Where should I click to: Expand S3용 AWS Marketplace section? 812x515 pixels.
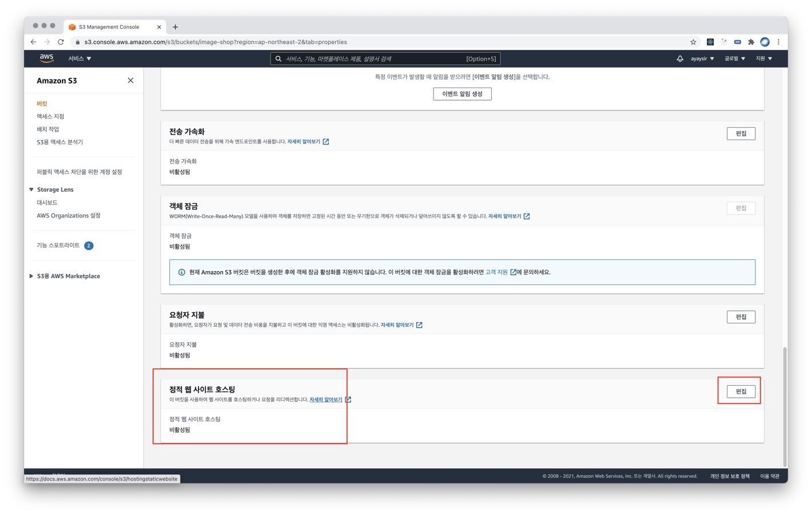coord(31,276)
